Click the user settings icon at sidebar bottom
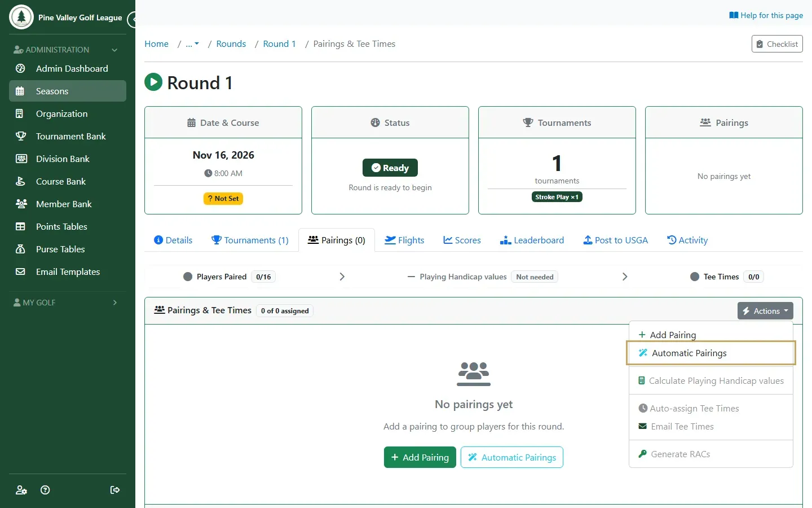The width and height of the screenshot is (812, 508). point(21,490)
